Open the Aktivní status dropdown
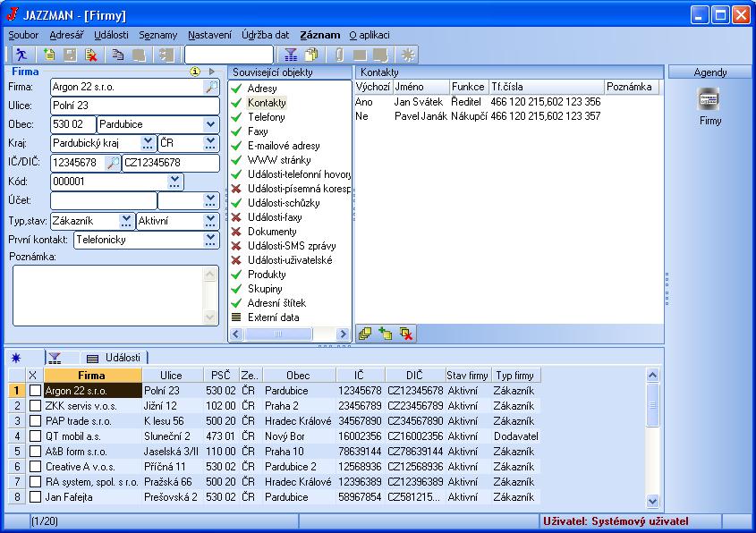This screenshot has width=756, height=533. [x=210, y=220]
